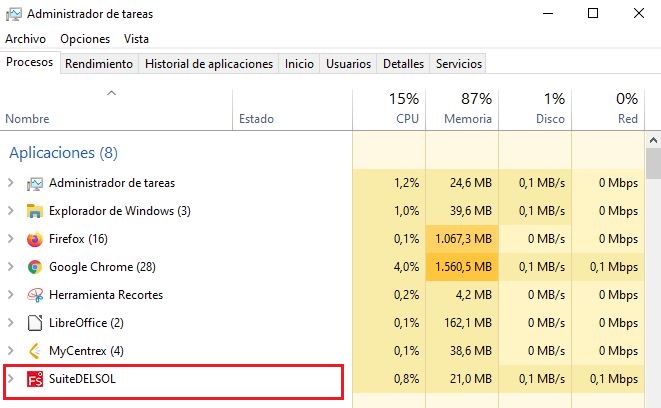Viewport: 661px width, 408px height.
Task: Click the 4,2 MB memory value for Recortes
Action: 473,295
